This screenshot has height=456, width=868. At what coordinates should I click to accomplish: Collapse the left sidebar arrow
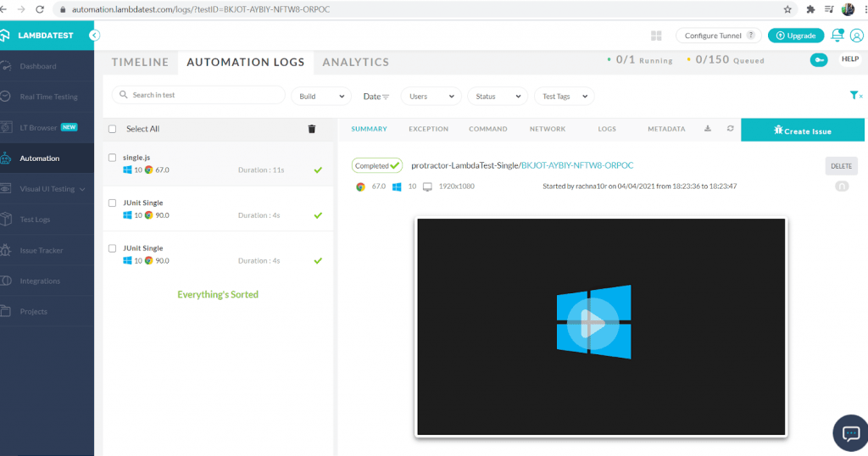94,36
